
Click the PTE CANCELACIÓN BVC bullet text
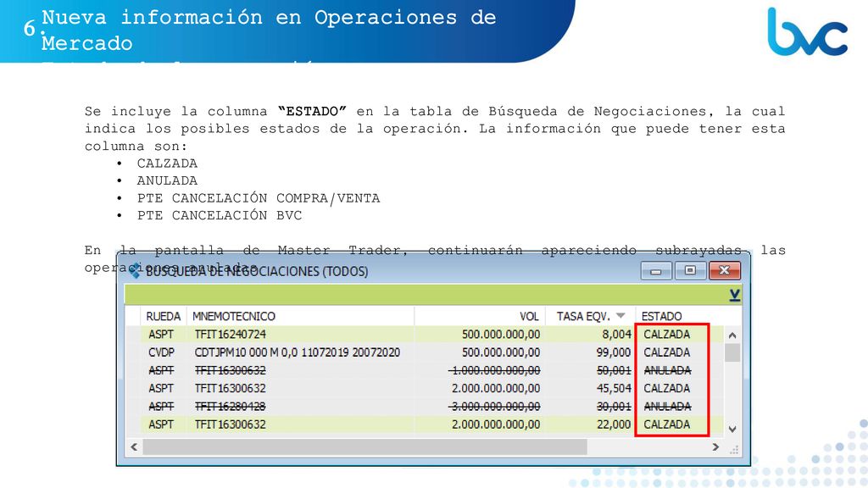click(x=220, y=215)
